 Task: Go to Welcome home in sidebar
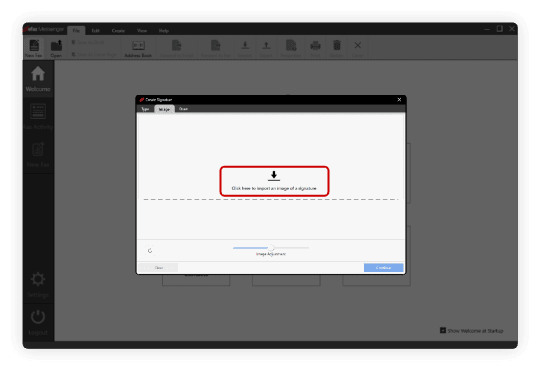pyautogui.click(x=38, y=79)
